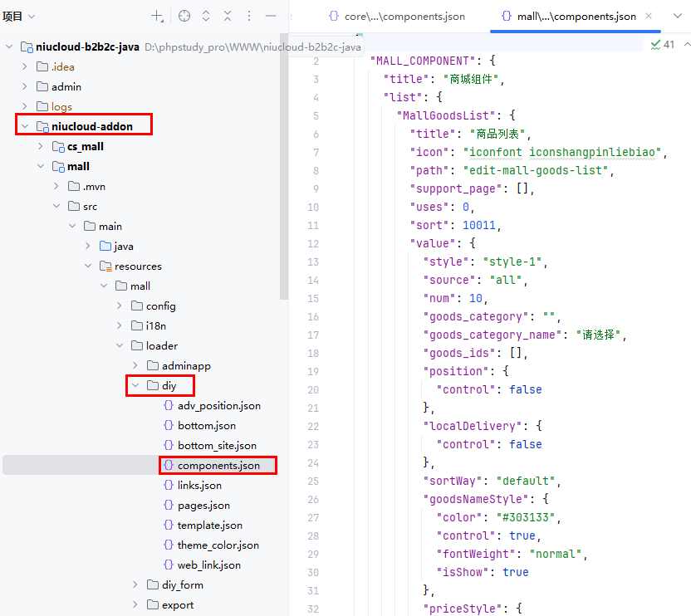Hide the project tool window with minimize icon
Screen dimensions: 691x616
click(271, 16)
